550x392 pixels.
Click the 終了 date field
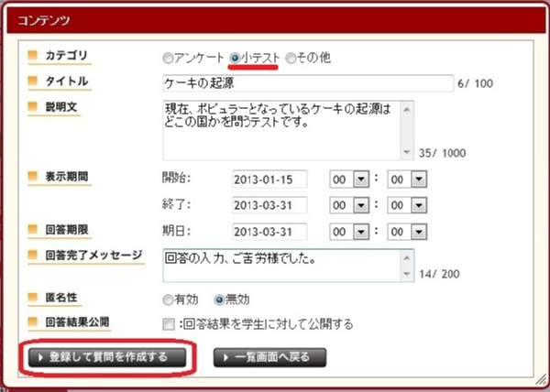[269, 204]
